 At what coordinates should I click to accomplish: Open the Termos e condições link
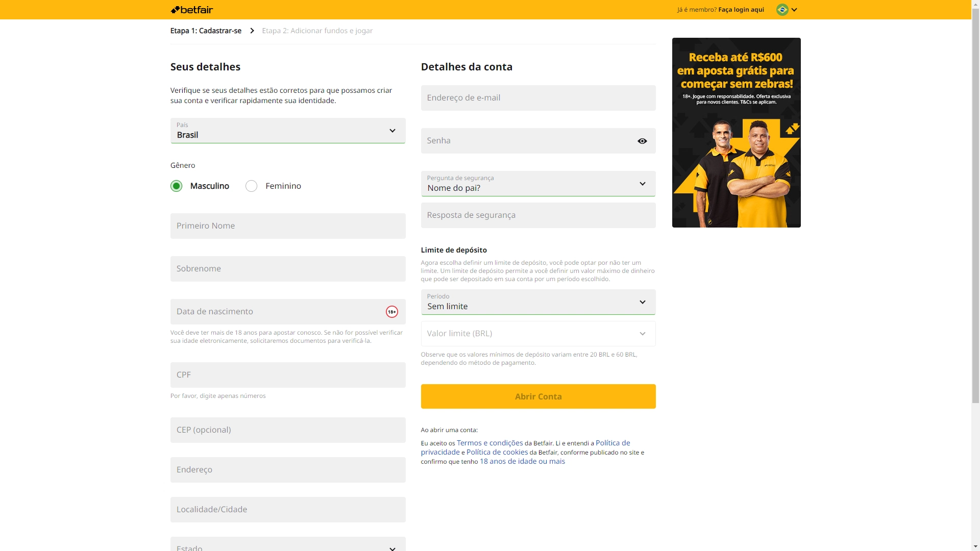tap(489, 443)
